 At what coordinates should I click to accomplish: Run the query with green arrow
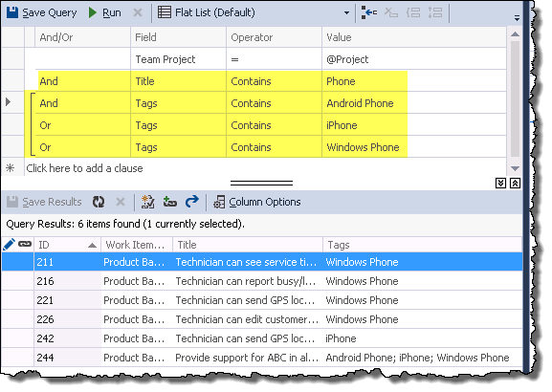click(x=104, y=12)
